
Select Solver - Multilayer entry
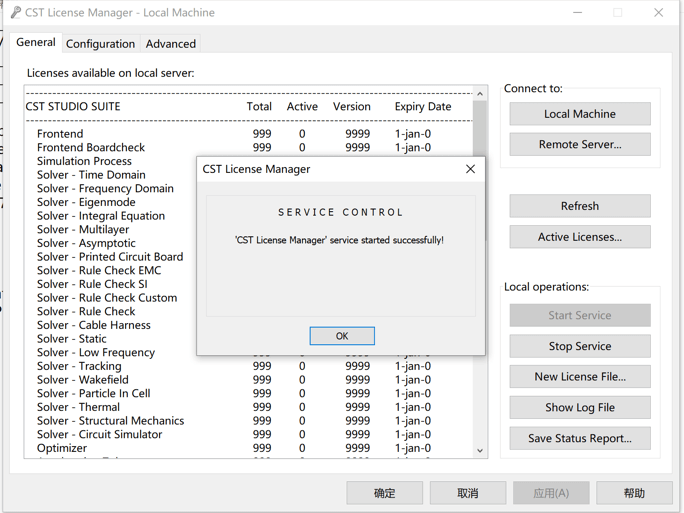pyautogui.click(x=83, y=229)
